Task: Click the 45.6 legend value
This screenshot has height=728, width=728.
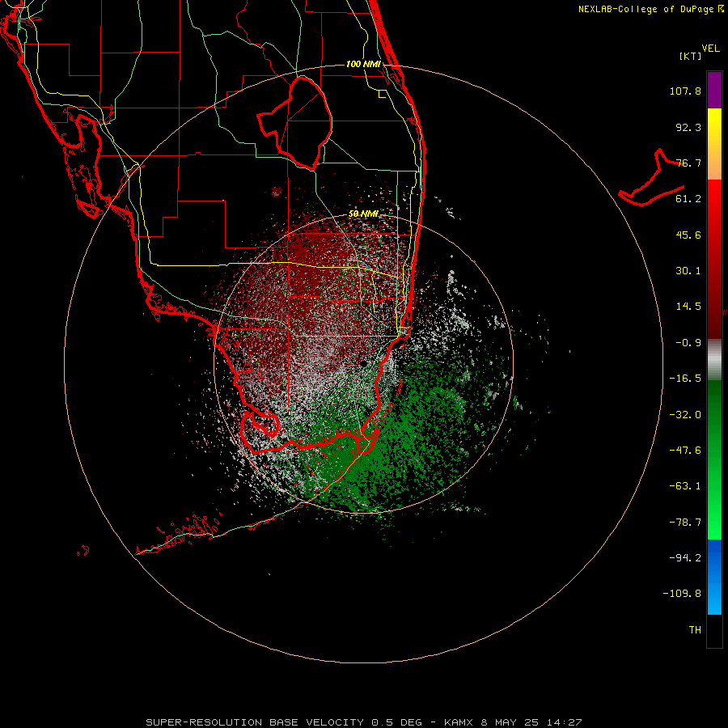Action: [x=688, y=235]
